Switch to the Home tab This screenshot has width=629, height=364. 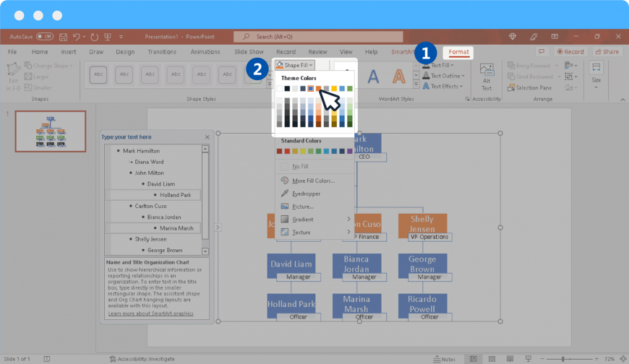coord(40,52)
